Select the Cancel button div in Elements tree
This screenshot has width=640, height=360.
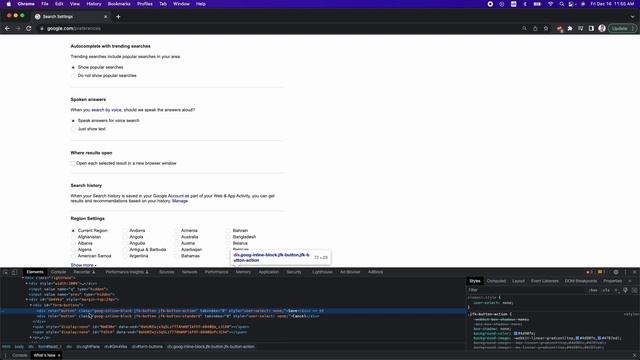178,316
